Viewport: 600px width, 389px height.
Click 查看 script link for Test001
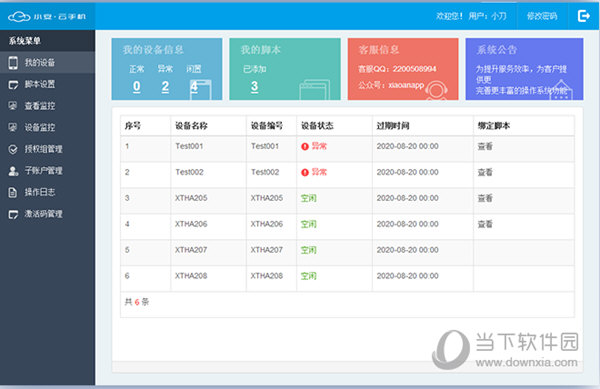pos(485,146)
